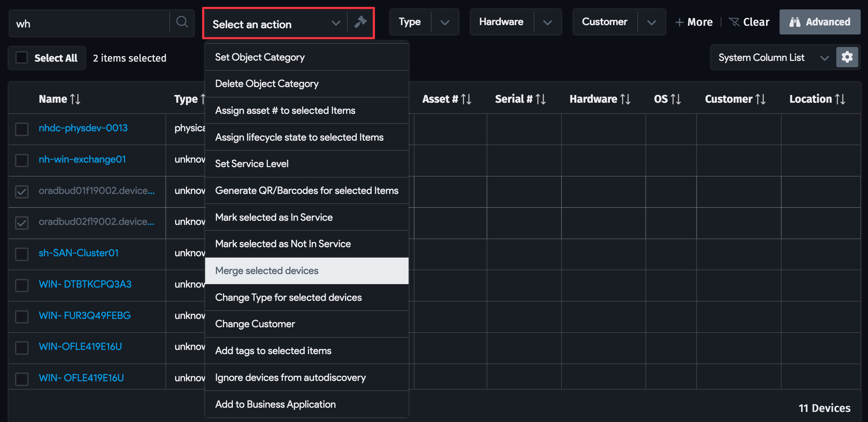Check the WIN-OFLE419E16U row checkbox
This screenshot has height=422, width=868.
tap(22, 348)
